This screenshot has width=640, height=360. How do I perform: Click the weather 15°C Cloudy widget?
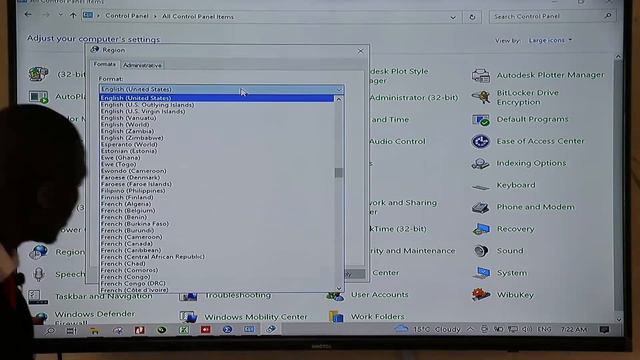[x=427, y=329]
